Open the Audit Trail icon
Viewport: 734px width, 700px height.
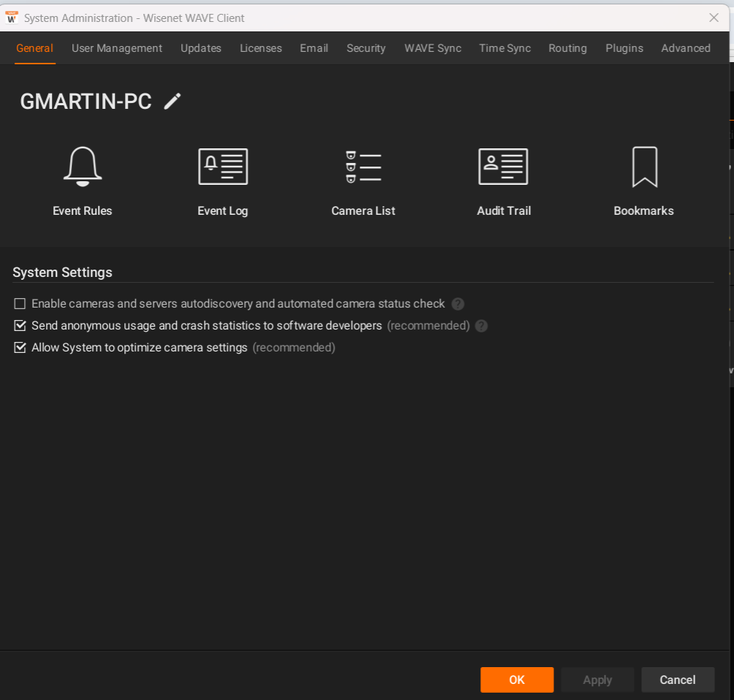[503, 167]
